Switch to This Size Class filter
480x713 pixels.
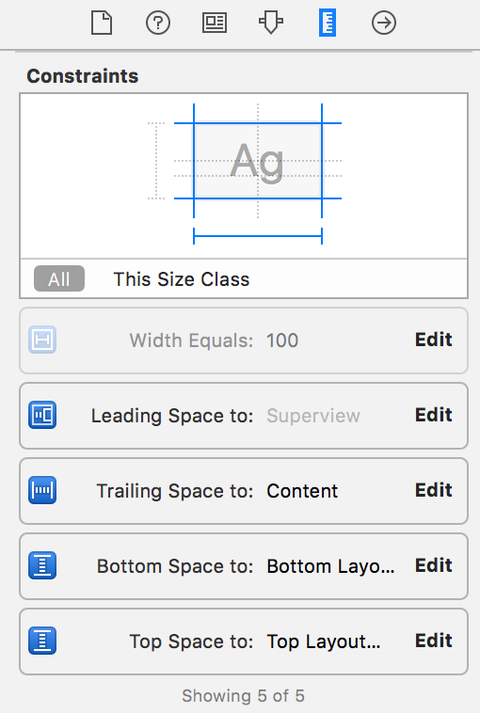click(x=181, y=279)
